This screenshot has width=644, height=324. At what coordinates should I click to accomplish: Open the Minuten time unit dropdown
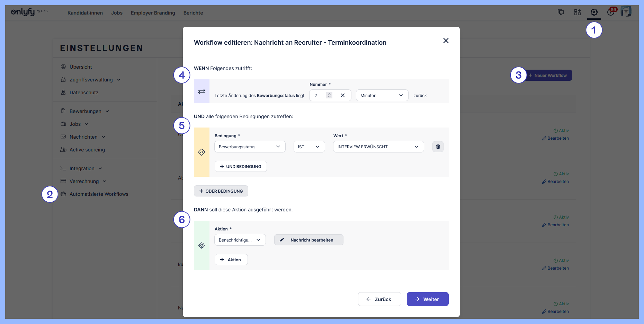382,95
